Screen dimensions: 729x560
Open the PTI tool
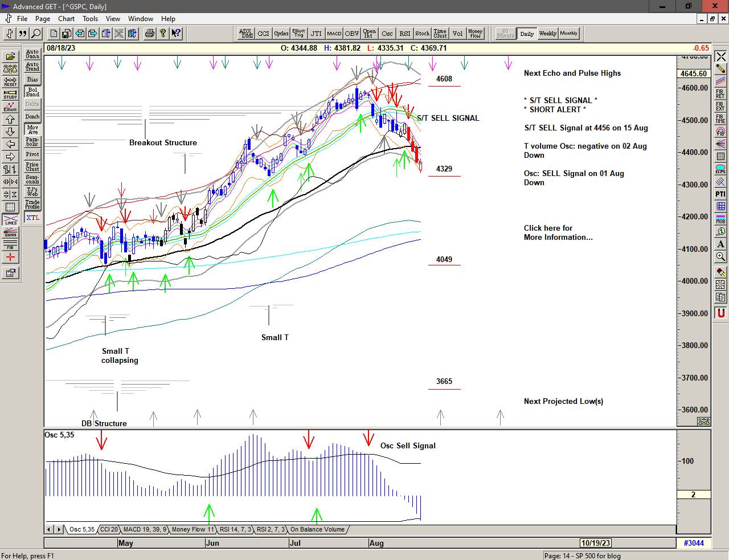click(720, 194)
